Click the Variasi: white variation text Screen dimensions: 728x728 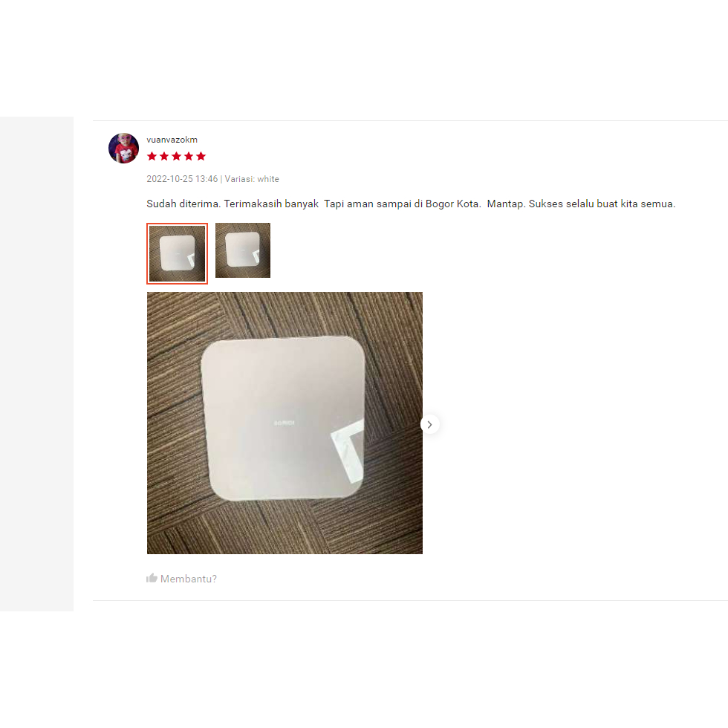252,179
